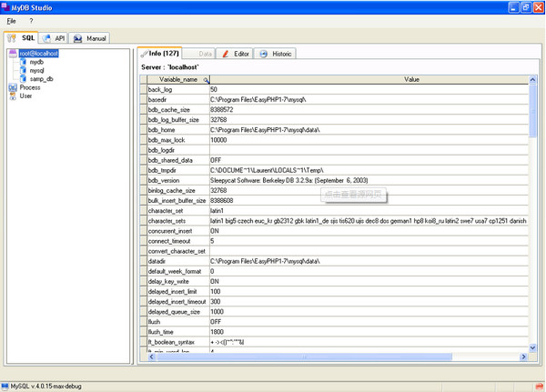Select the root@localhost tree item

pos(38,54)
